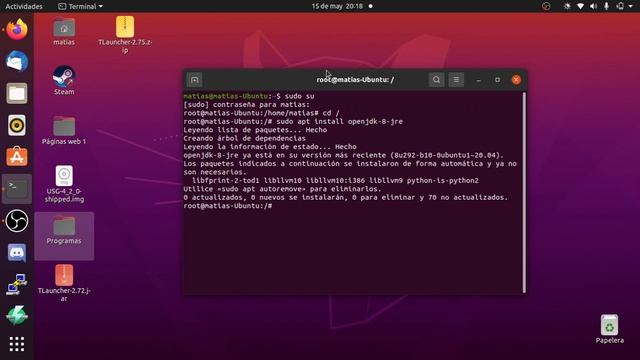Open a new terminal tab button
The width and height of the screenshot is (640, 360).
pyautogui.click(x=195, y=80)
